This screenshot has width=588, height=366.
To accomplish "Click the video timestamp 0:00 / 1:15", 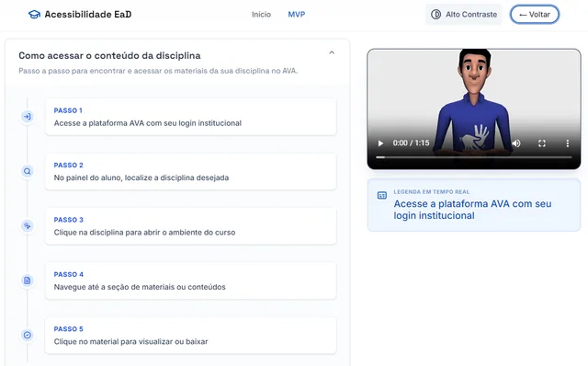I will pyautogui.click(x=411, y=143).
